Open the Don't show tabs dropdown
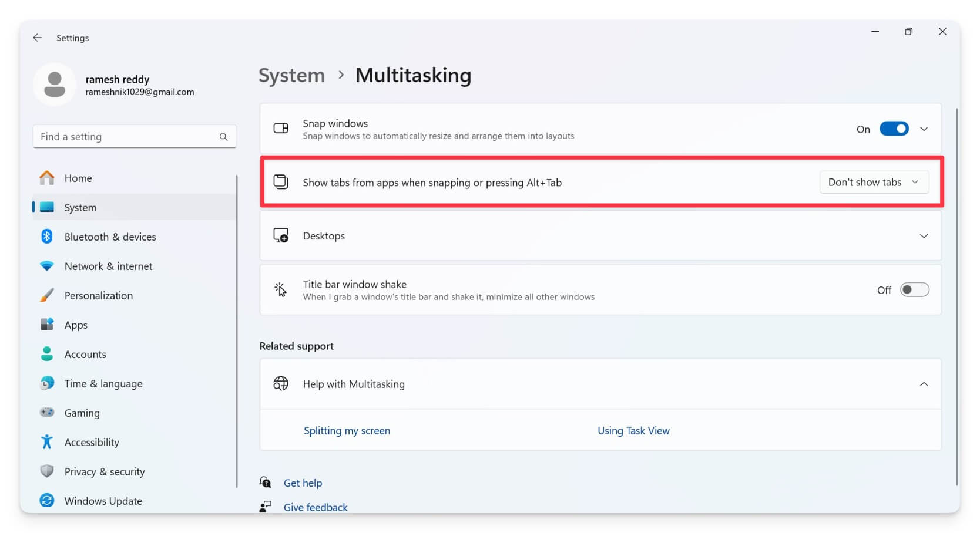This screenshot has height=533, width=980. point(874,182)
